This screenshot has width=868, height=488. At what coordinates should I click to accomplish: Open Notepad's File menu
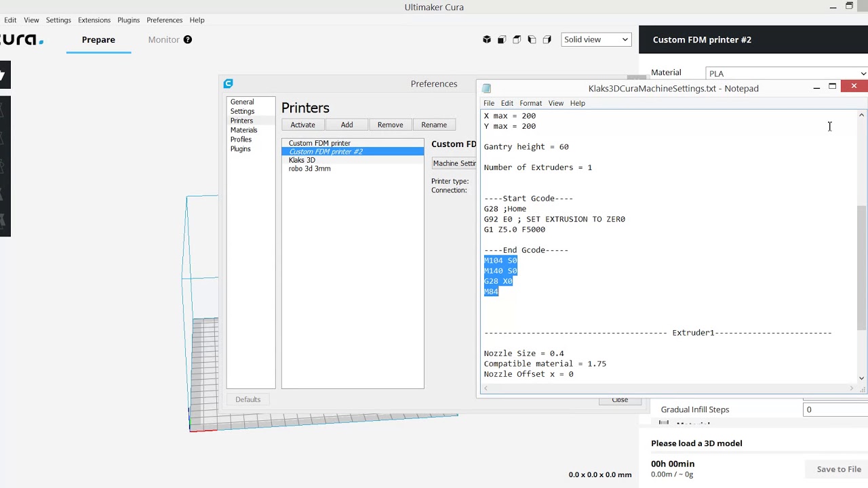[x=488, y=103]
